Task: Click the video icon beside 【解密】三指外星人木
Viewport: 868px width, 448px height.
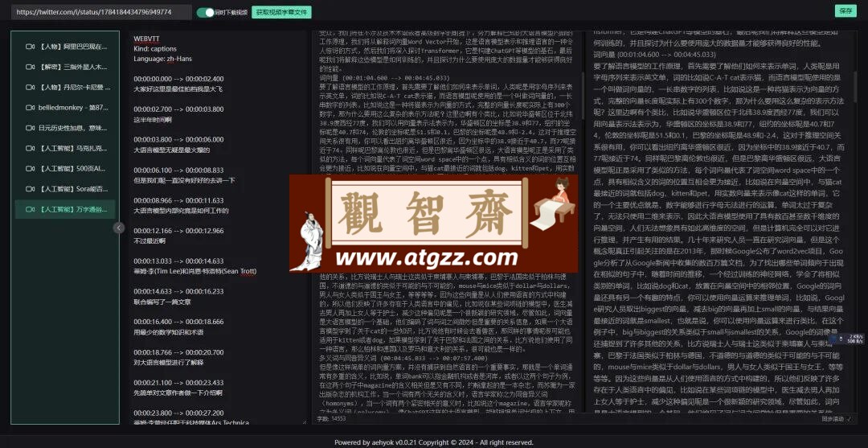Action: coord(30,67)
